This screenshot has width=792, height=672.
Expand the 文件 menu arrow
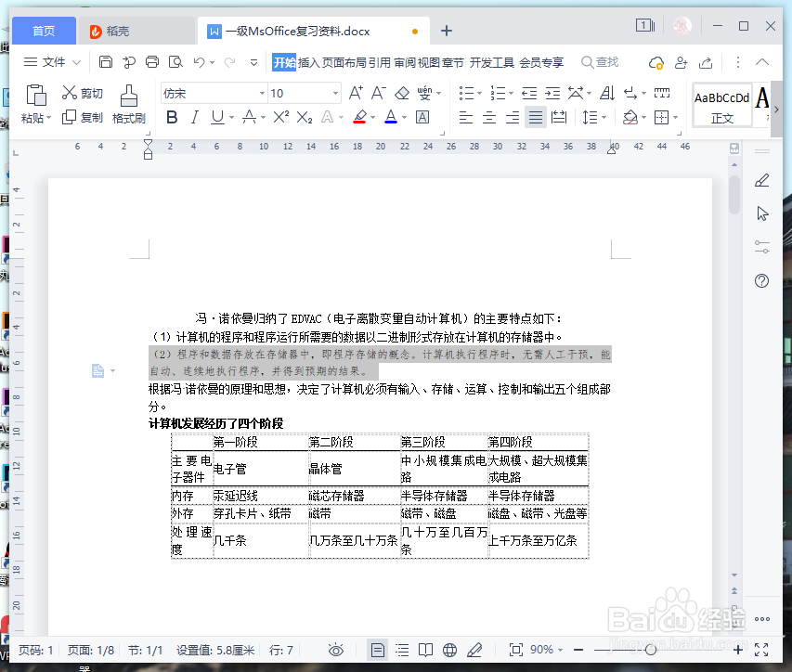pyautogui.click(x=76, y=62)
